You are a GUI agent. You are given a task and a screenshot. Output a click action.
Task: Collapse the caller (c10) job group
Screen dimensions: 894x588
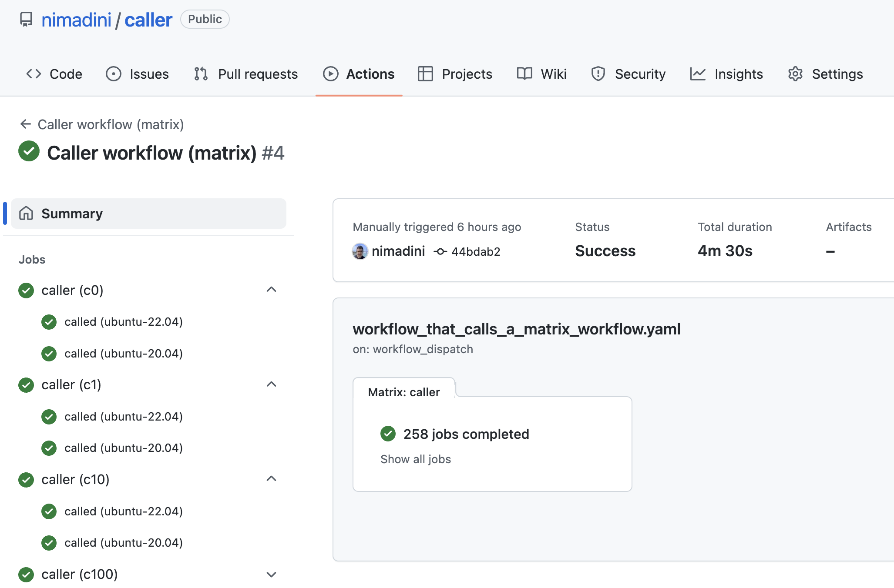(271, 479)
